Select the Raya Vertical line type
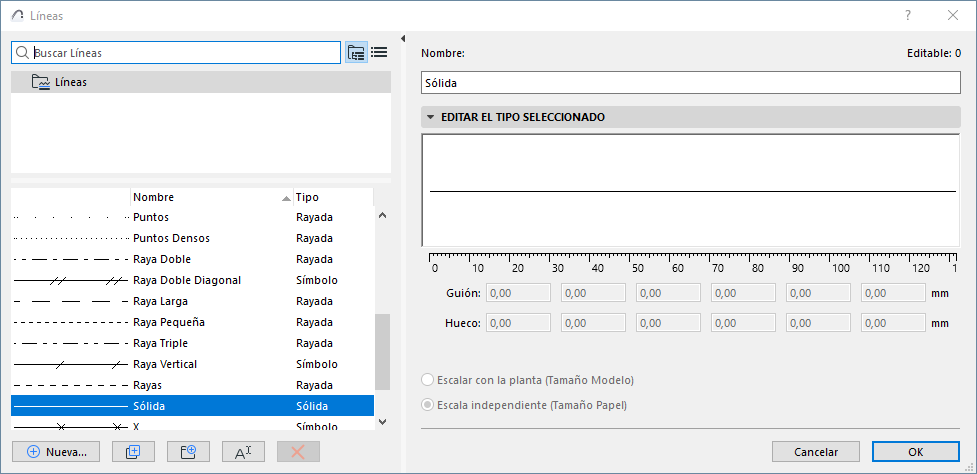The width and height of the screenshot is (977, 474). tap(193, 364)
